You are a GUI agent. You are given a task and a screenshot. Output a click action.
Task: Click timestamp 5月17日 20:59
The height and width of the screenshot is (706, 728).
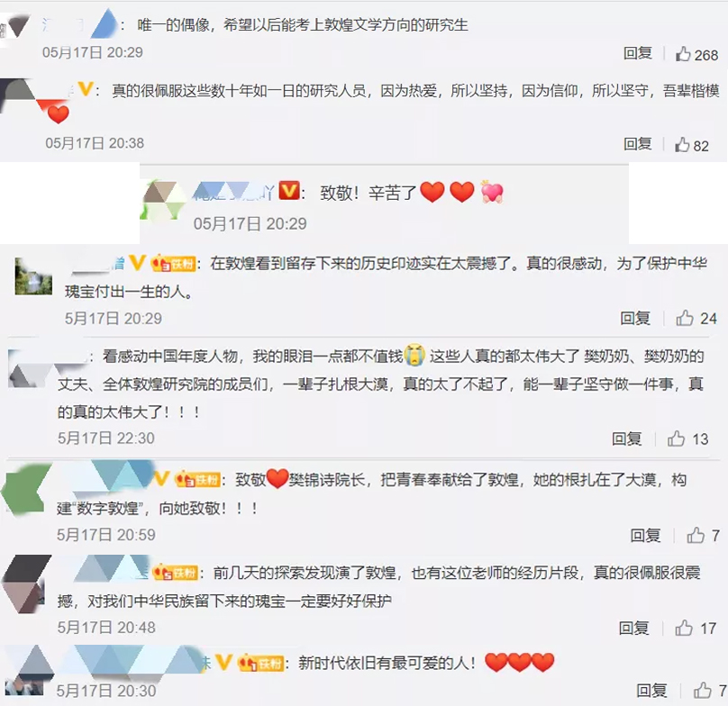pyautogui.click(x=106, y=535)
